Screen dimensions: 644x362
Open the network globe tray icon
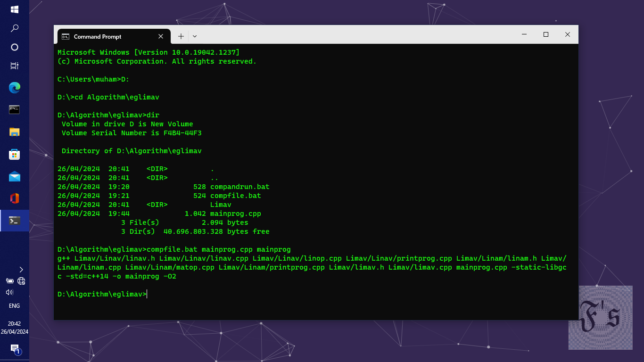pyautogui.click(x=21, y=281)
